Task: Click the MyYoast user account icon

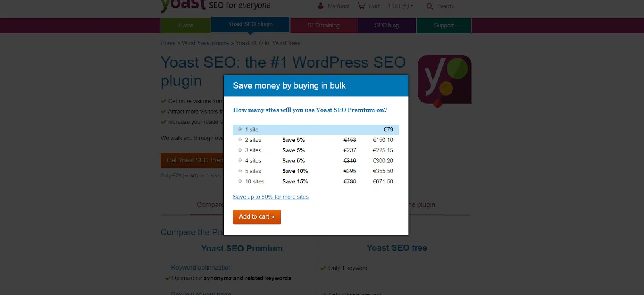Action: (x=321, y=6)
